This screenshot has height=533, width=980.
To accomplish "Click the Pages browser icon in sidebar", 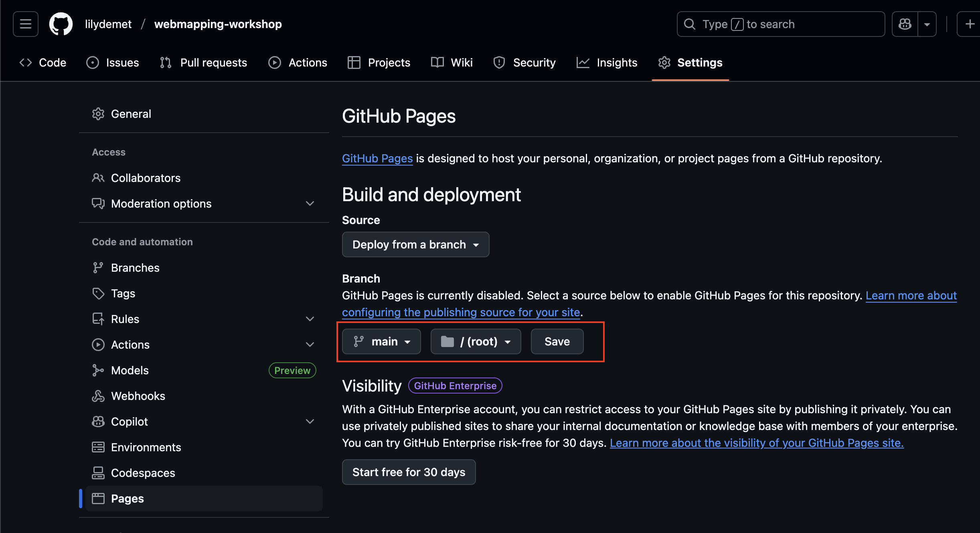I will tap(98, 499).
